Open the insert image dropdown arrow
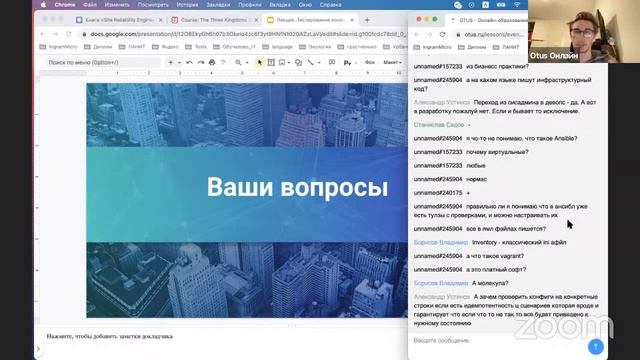 coord(289,63)
